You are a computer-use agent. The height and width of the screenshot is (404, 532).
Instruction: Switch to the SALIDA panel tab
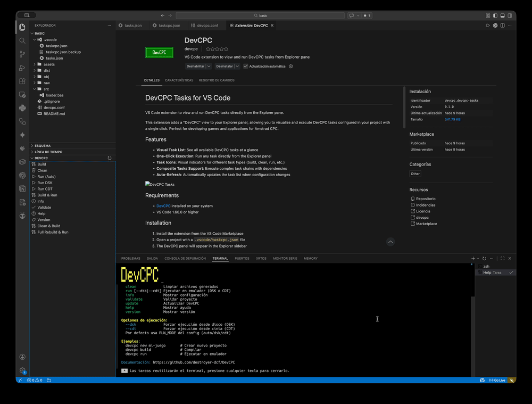[x=152, y=258]
